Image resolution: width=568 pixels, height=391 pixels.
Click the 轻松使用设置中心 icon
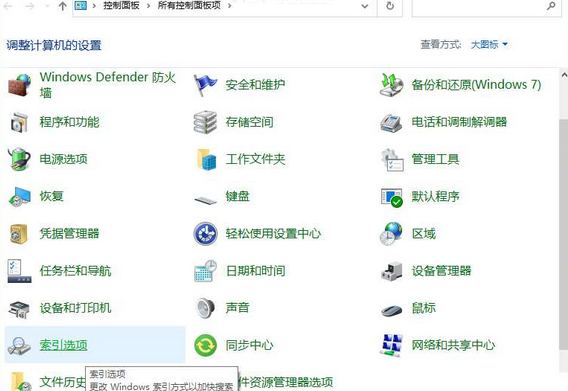click(205, 234)
